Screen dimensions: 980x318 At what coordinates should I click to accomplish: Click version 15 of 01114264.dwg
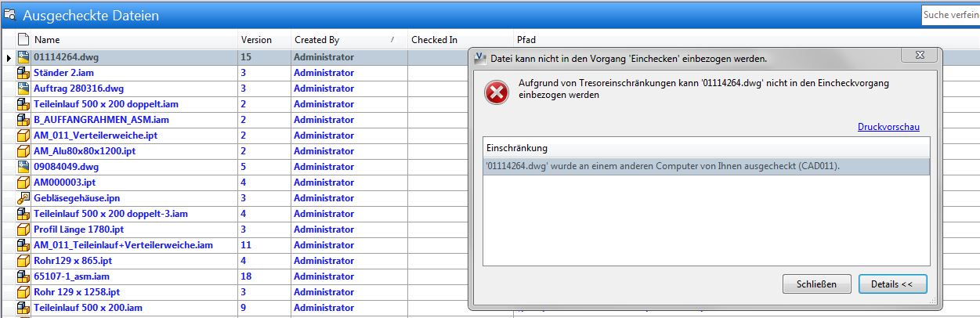click(246, 57)
